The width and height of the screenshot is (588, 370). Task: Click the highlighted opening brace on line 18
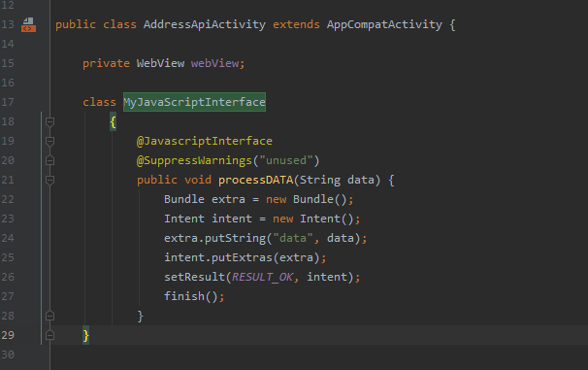pos(113,122)
